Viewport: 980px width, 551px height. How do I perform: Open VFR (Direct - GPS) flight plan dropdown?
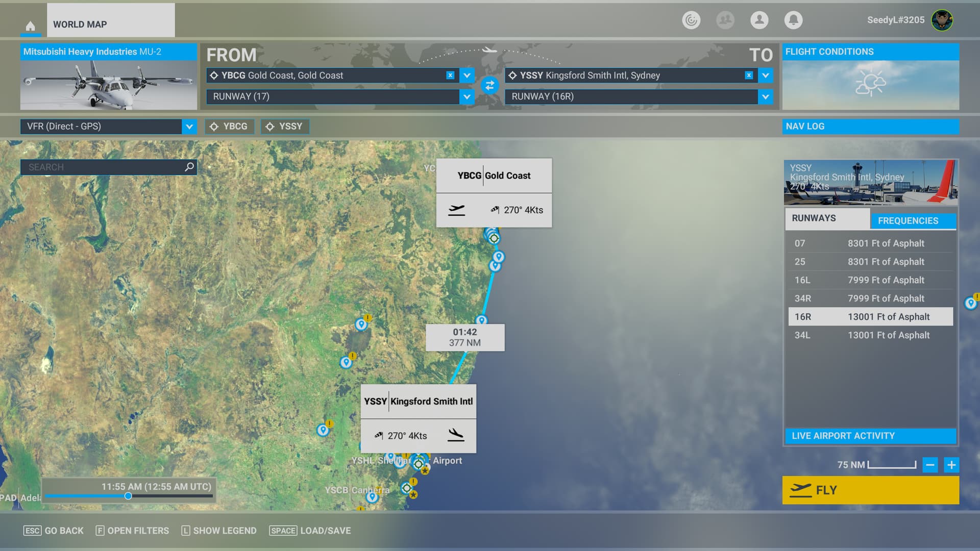189,127
